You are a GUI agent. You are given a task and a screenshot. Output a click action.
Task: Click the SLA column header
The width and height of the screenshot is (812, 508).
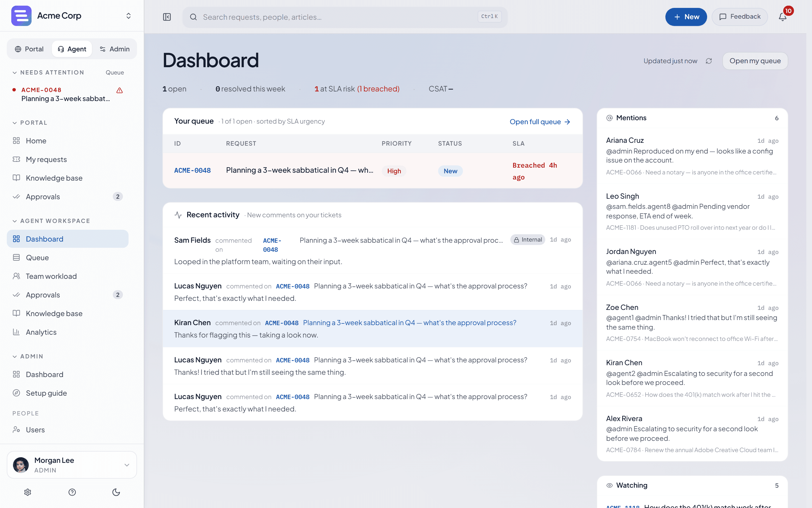point(518,143)
